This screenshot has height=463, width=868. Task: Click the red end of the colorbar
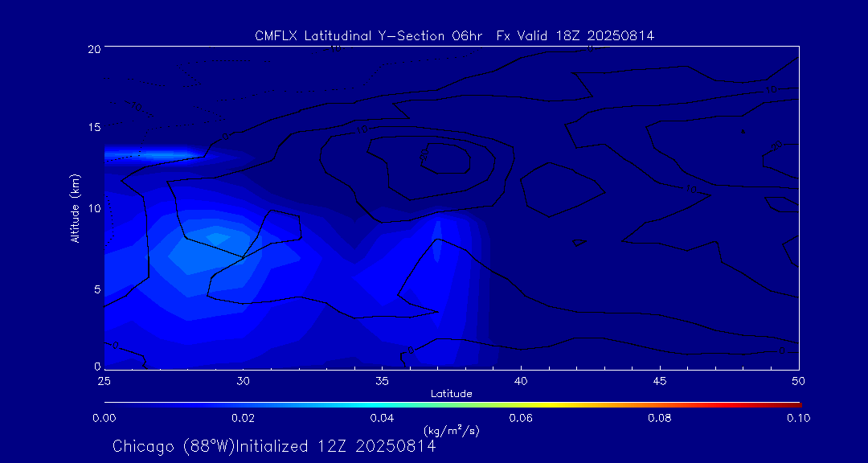click(794, 404)
